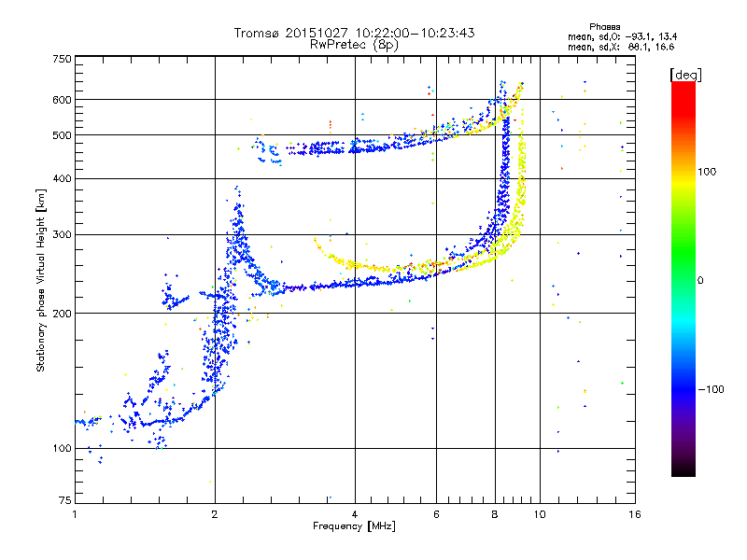Click the y-axis tick label '300'
The height and width of the screenshot is (560, 747).
(63, 234)
